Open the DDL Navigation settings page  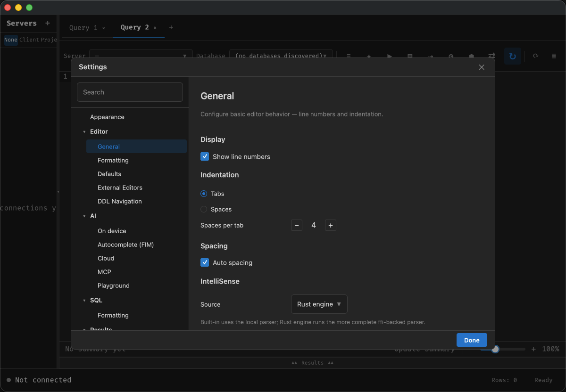tap(120, 201)
